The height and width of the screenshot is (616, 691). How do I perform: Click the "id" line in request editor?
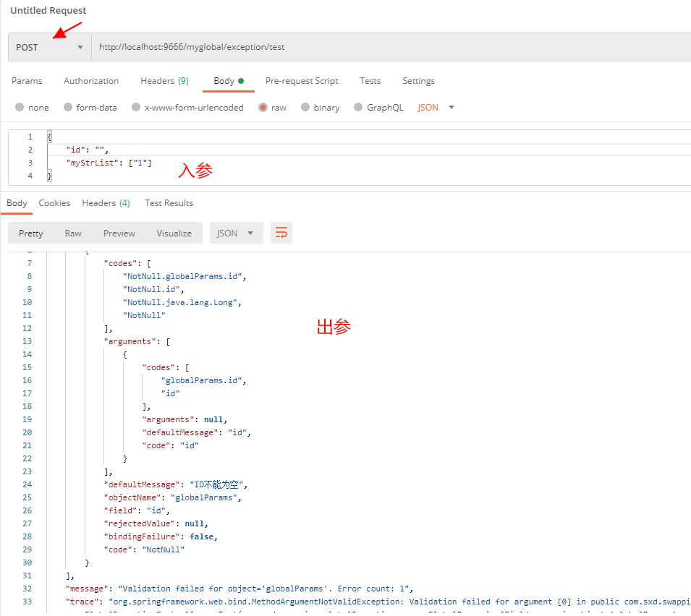pyautogui.click(x=88, y=150)
